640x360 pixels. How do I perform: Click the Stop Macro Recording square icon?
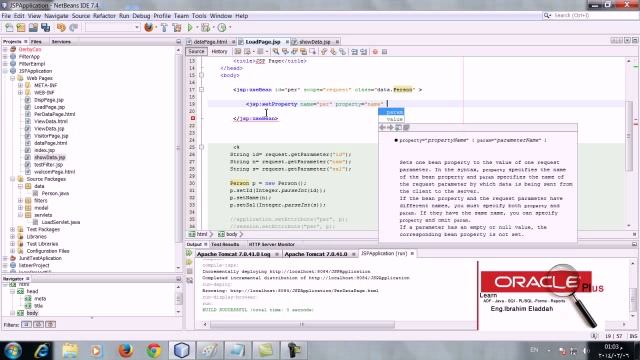384,52
